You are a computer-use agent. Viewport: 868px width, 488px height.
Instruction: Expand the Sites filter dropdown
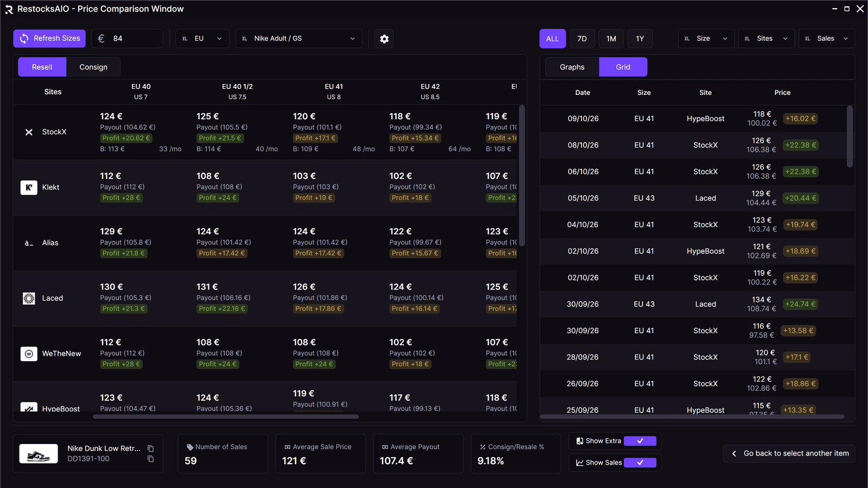tap(767, 38)
